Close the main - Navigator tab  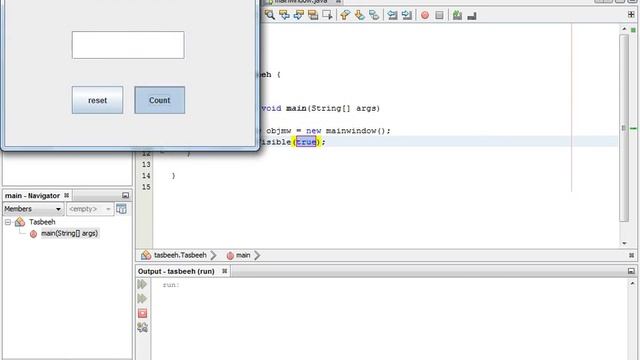pos(67,196)
